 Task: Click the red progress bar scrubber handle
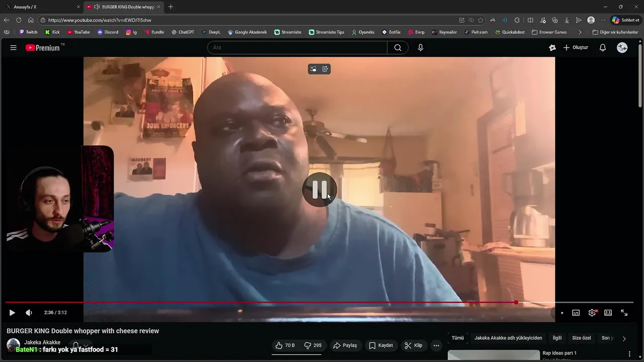tap(516, 302)
